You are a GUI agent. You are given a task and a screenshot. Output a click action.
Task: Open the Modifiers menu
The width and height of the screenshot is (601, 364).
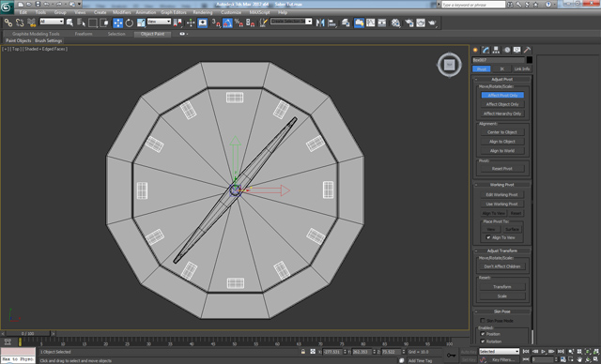coord(122,12)
